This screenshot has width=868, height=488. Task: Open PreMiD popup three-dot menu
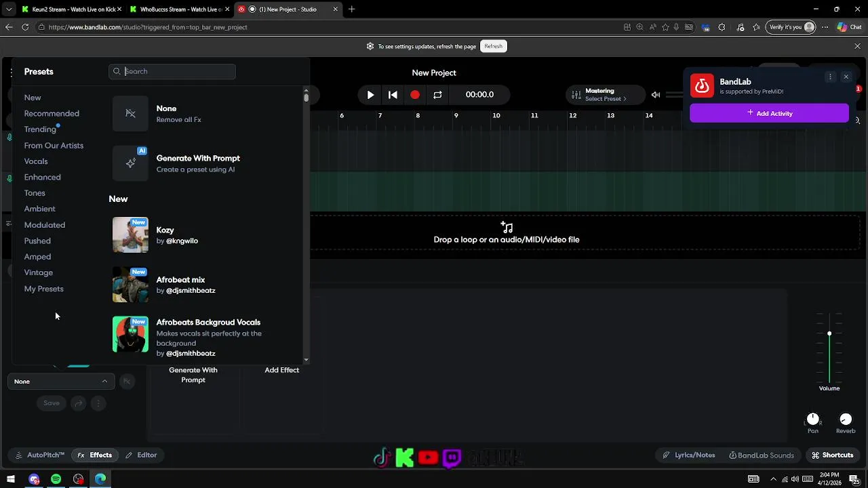click(x=830, y=77)
